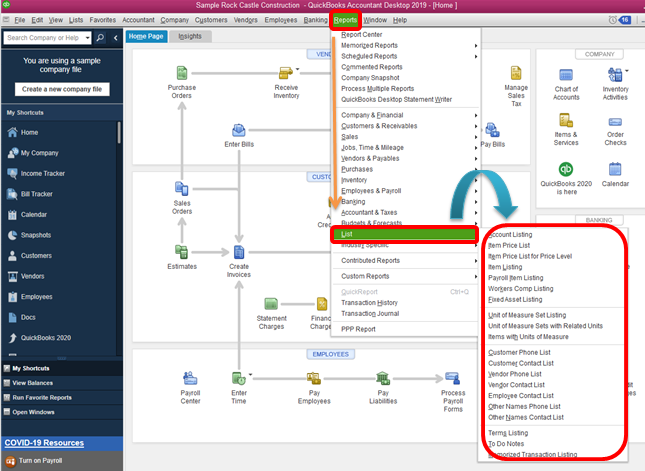The height and width of the screenshot is (471, 645).
Task: Open the Sales Orders icon
Action: click(182, 189)
